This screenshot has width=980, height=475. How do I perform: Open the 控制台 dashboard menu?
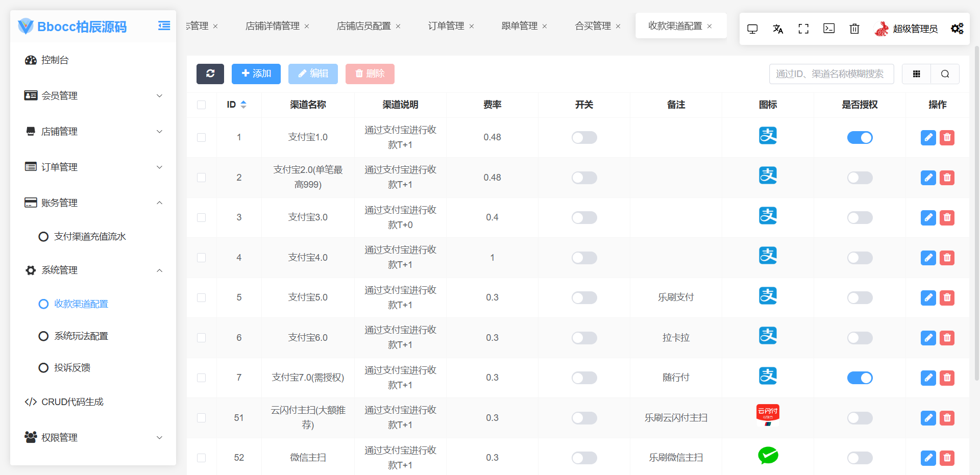[x=93, y=60]
